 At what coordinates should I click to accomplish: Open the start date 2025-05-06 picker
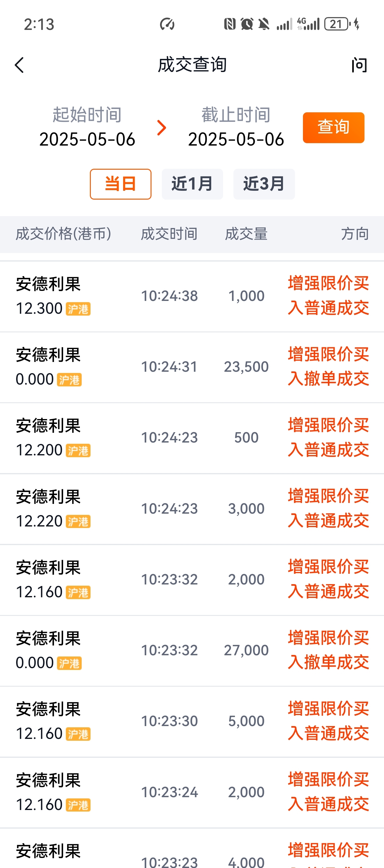click(x=87, y=127)
